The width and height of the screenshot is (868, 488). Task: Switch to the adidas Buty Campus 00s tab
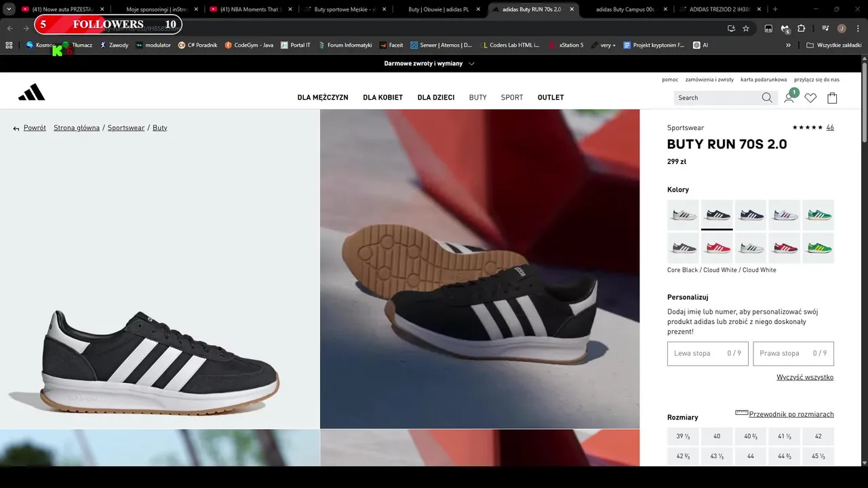tap(625, 9)
